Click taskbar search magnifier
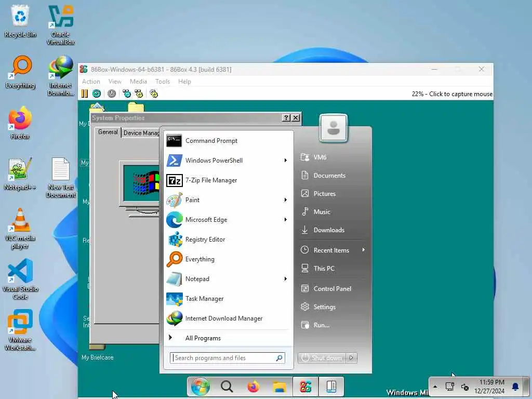The width and height of the screenshot is (532, 399). pyautogui.click(x=227, y=387)
